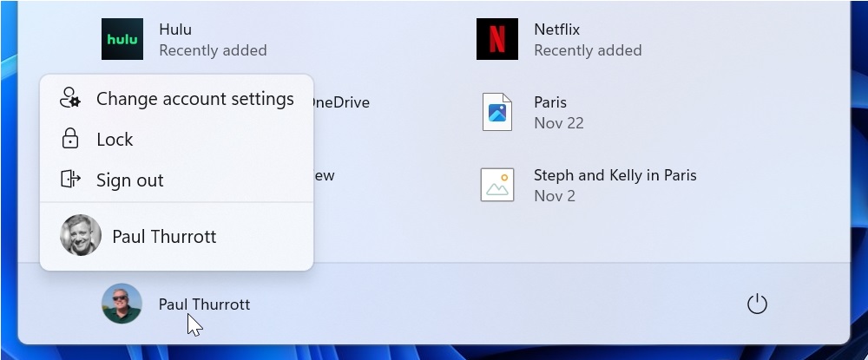The width and height of the screenshot is (868, 360).
Task: Click the user avatar on the Start bottom bar
Action: click(x=122, y=304)
